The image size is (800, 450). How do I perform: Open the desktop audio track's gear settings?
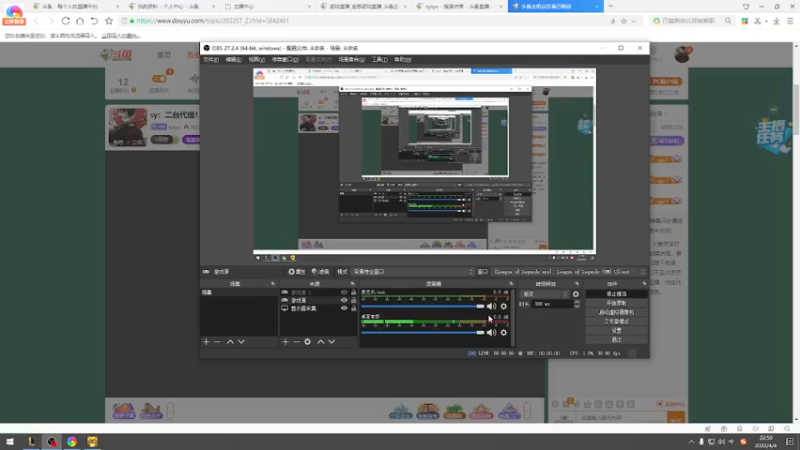pos(504,332)
